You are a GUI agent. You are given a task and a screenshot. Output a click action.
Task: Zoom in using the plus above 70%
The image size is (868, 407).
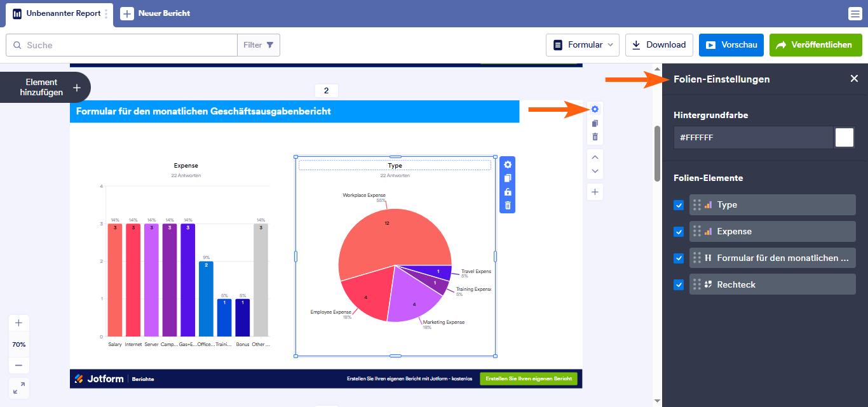[18, 323]
